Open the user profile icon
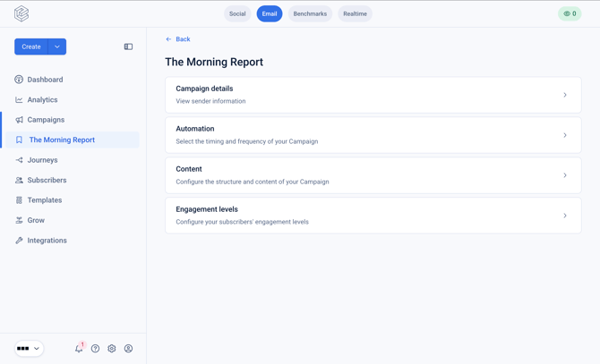Image resolution: width=600 pixels, height=364 pixels. coord(129,348)
